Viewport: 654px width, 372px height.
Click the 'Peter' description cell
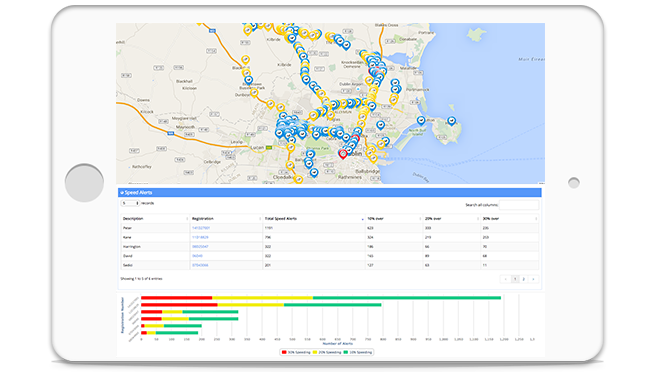pos(155,228)
